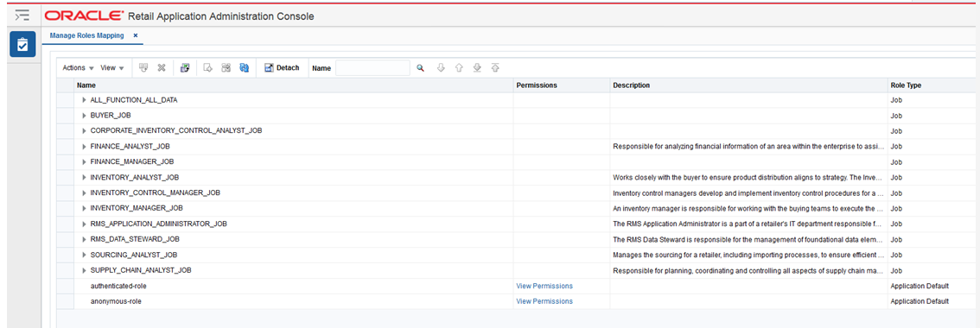The height and width of the screenshot is (328, 980).
Task: Click the search magnifier icon
Action: [x=421, y=68]
